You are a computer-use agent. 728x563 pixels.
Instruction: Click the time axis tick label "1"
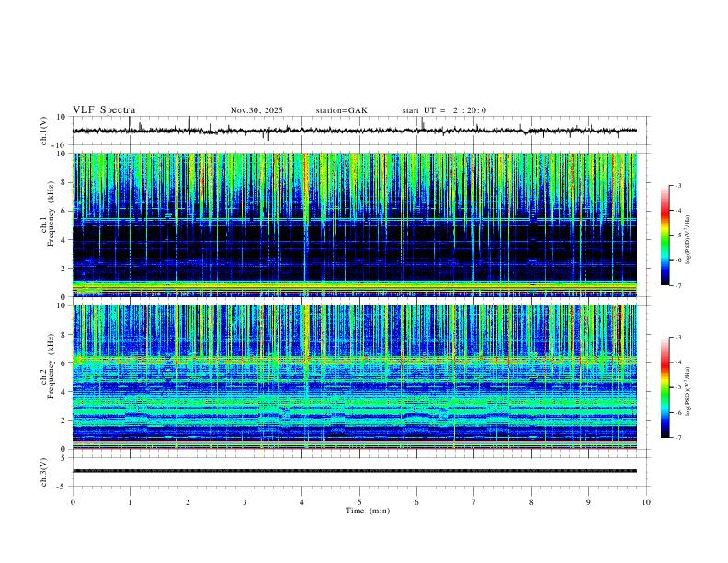tap(130, 502)
